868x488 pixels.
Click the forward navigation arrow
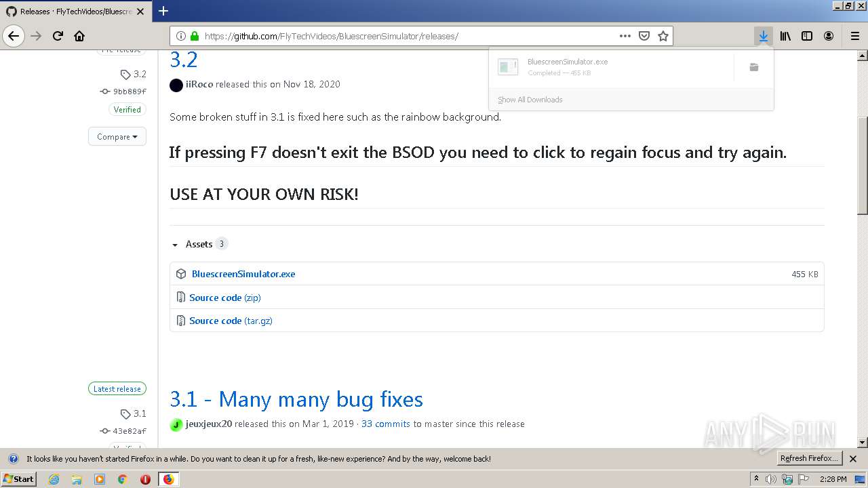tap(36, 36)
